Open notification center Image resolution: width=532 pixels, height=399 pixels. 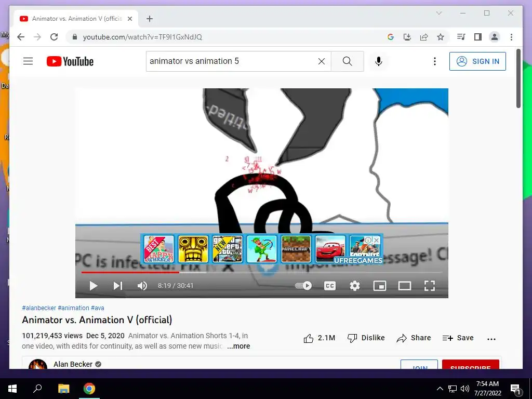tap(516, 389)
